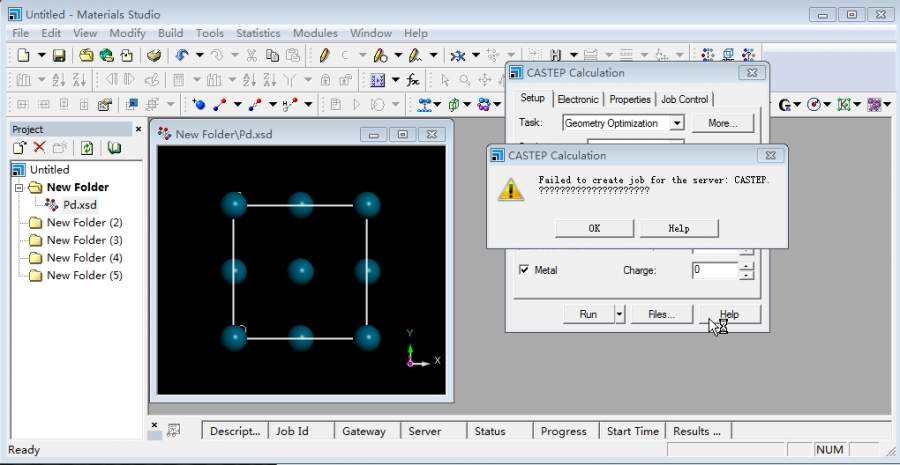
Task: Open the Undo history dropdown arrow
Action: [x=200, y=56]
